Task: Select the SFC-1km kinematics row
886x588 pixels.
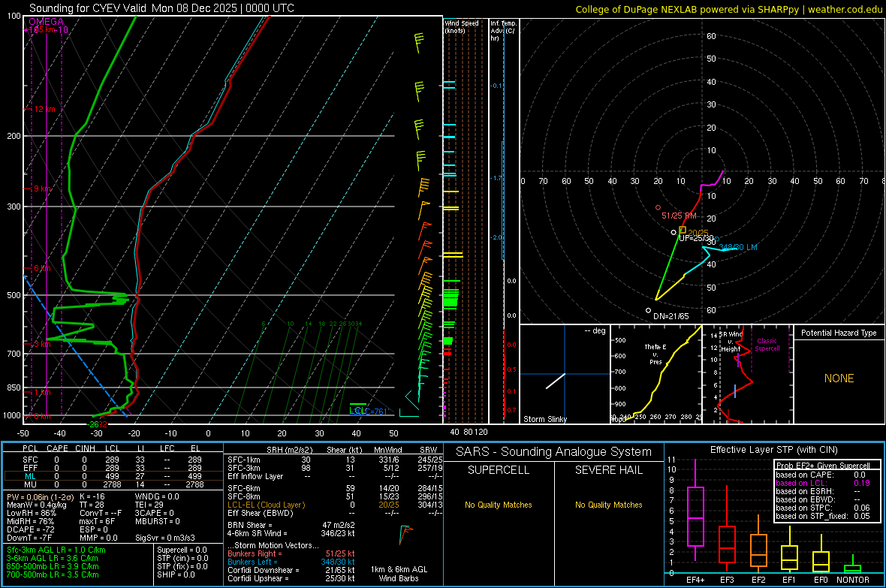Action: (x=335, y=460)
